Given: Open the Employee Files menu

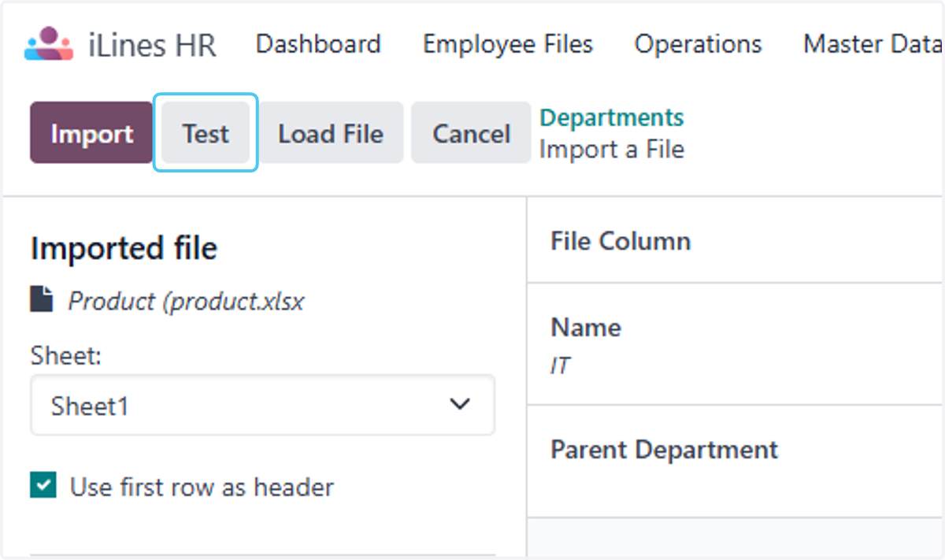Looking at the screenshot, I should [x=508, y=44].
